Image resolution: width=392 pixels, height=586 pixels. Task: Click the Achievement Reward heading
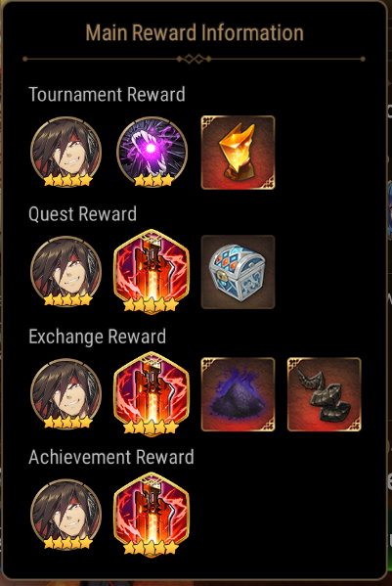(111, 457)
